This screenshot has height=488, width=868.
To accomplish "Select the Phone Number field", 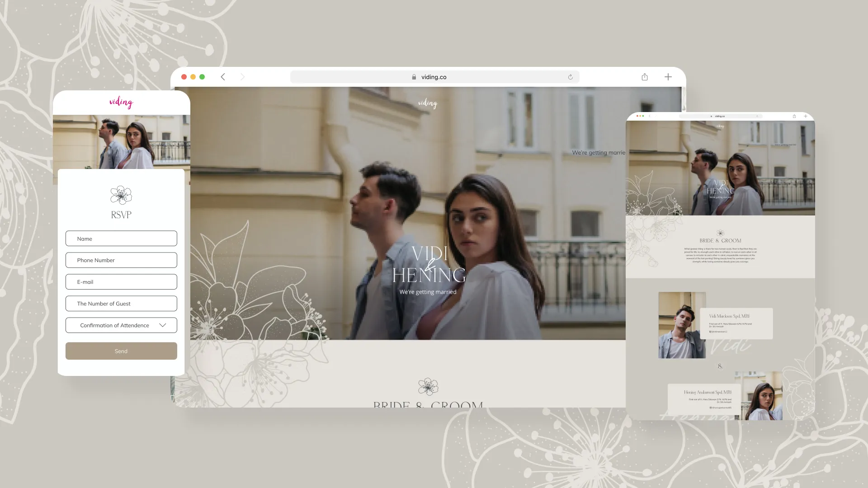I will pos(121,260).
